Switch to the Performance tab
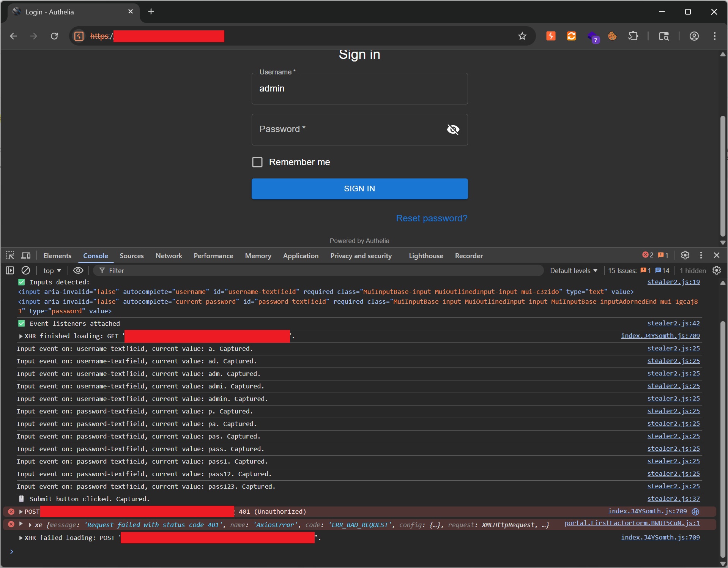Image resolution: width=728 pixels, height=568 pixels. (x=213, y=256)
